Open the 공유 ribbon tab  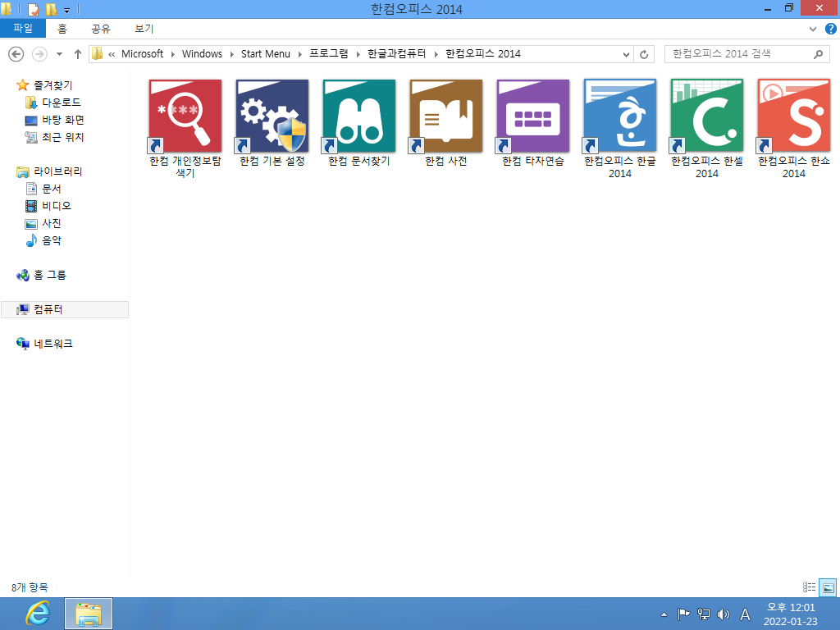[101, 29]
